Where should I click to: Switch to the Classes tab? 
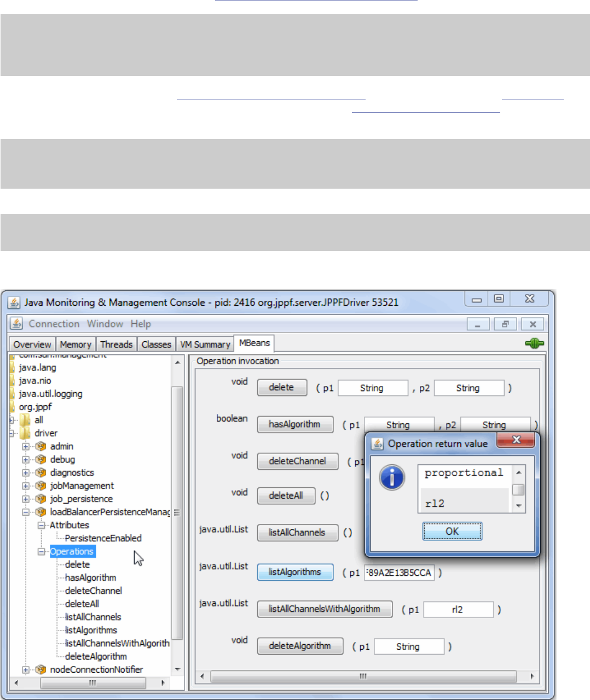point(156,345)
